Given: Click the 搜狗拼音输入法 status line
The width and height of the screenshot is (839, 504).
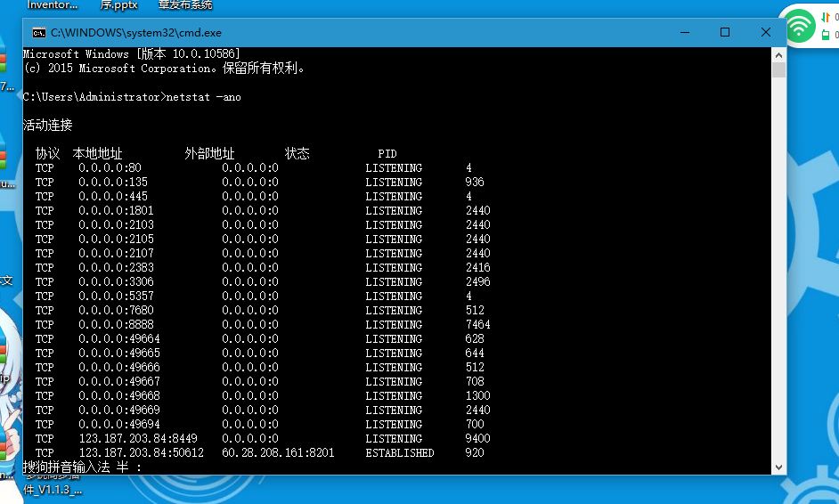Looking at the screenshot, I should tap(83, 467).
